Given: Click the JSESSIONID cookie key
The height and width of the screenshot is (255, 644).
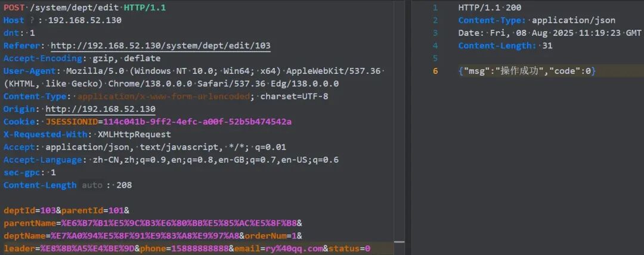Looking at the screenshot, I should pos(72,122).
